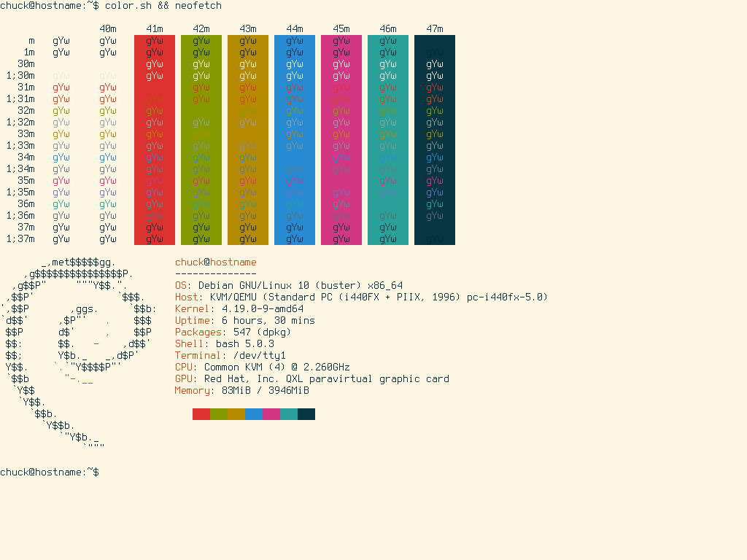Click the olive green neofetch palette swatch

(x=219, y=414)
